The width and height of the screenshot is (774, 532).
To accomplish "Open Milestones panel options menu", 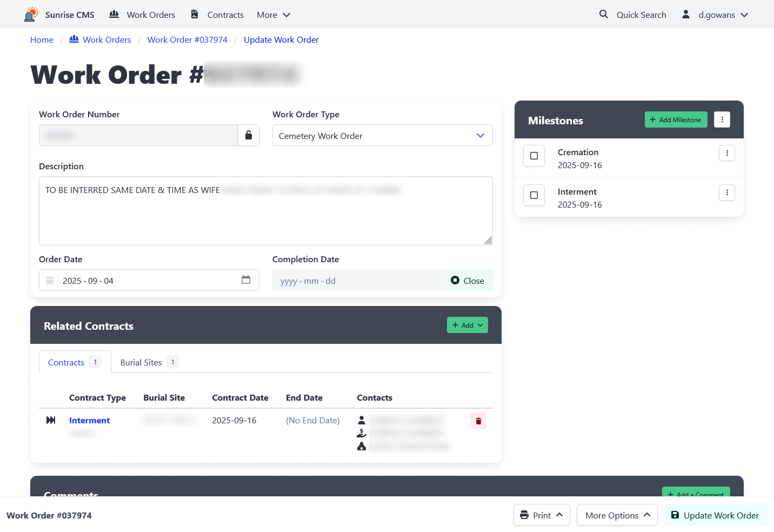I will [722, 119].
